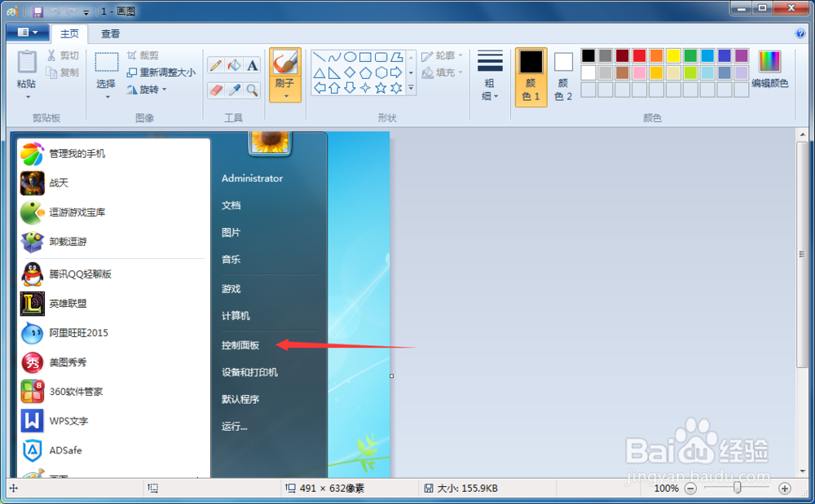
Task: Choose the Right triangle shape
Action: tap(335, 72)
